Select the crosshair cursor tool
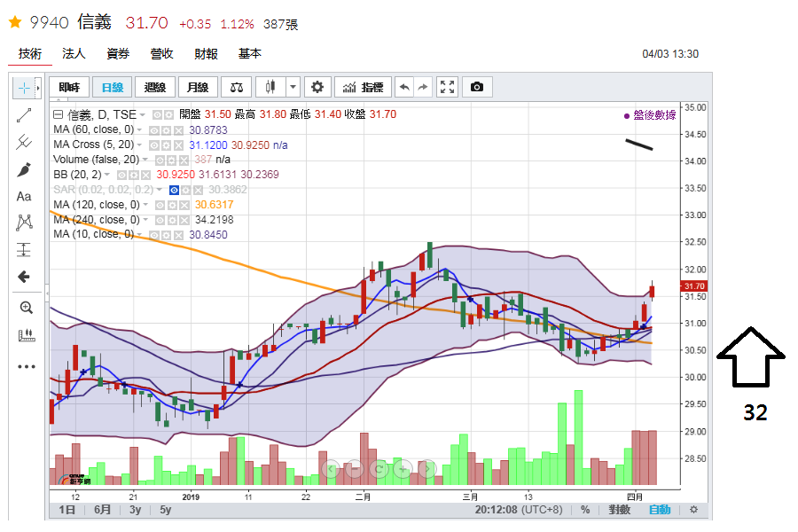Screen dimensions: 798x532 click(x=23, y=88)
